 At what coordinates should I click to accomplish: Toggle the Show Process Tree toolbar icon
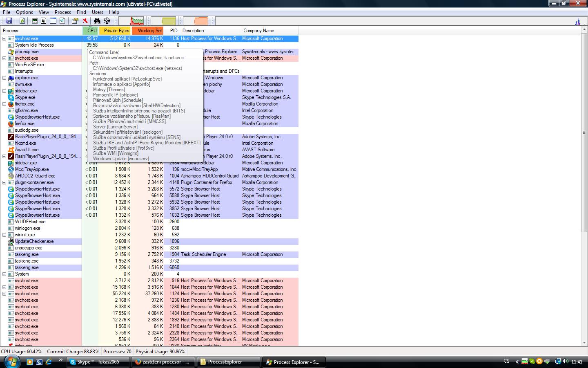point(44,21)
